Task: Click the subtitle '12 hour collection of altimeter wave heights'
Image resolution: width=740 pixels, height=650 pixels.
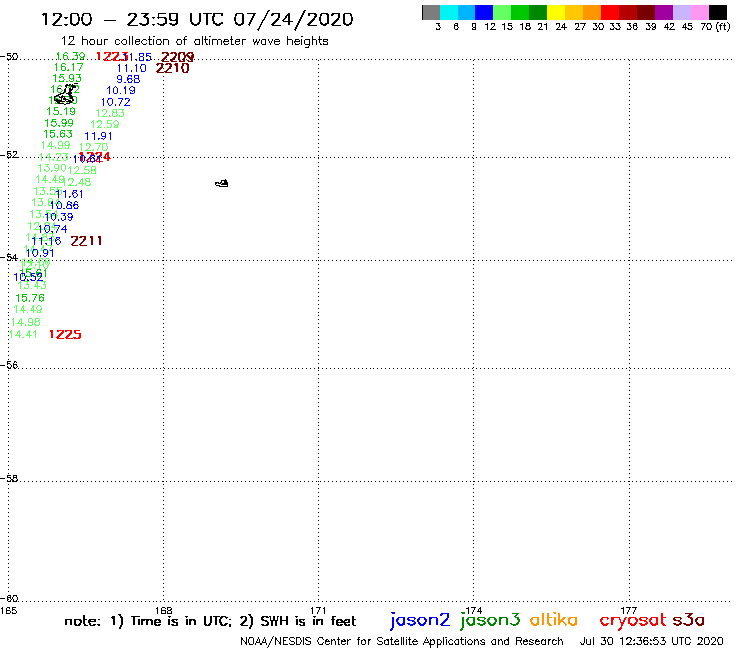Action: 194,41
